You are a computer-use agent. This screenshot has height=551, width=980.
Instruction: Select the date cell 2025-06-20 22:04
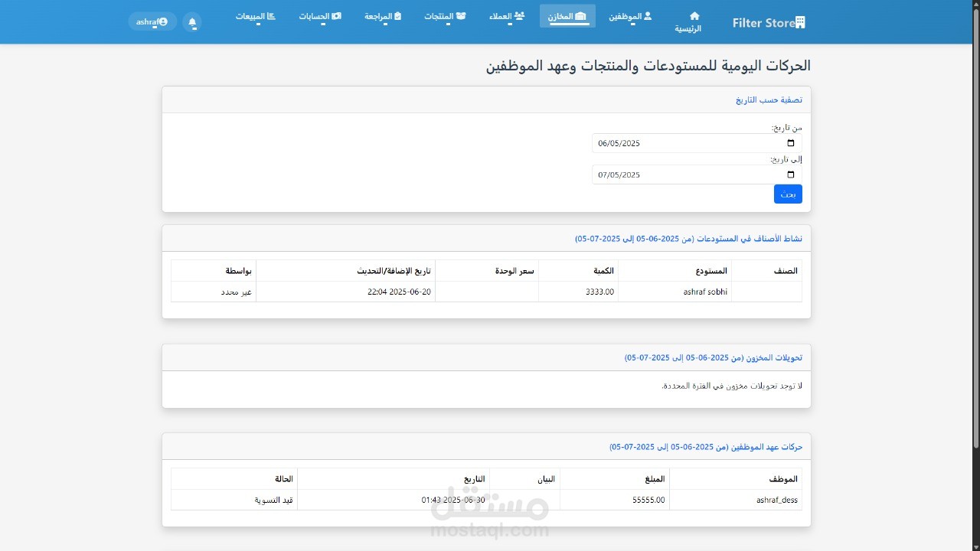tap(345, 292)
